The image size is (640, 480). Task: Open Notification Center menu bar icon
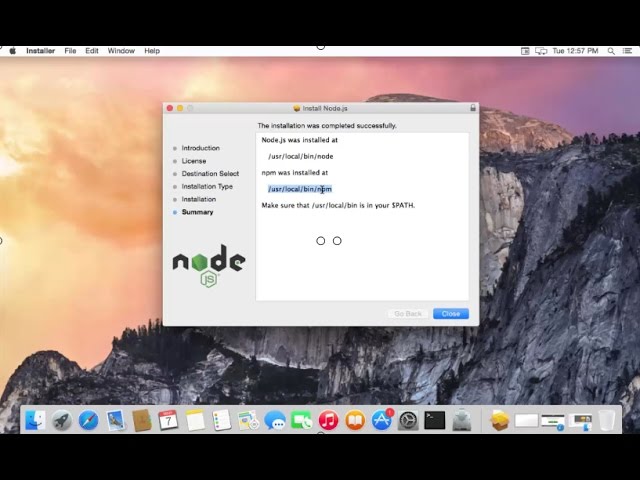(627, 51)
